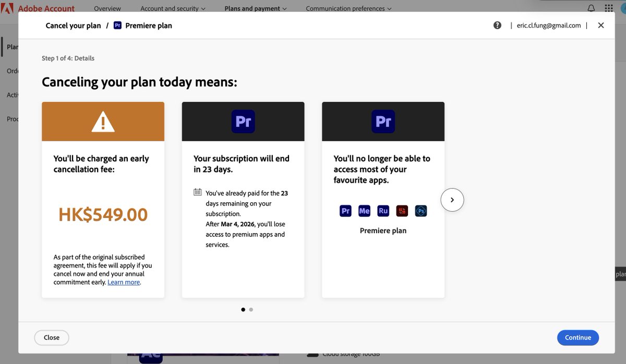The height and width of the screenshot is (364, 626).
Task: Click the Adobe Account logo
Action: point(38,8)
